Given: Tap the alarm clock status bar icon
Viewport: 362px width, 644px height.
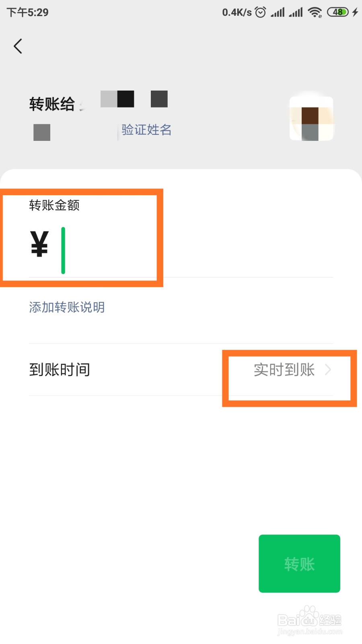Looking at the screenshot, I should point(261,12).
